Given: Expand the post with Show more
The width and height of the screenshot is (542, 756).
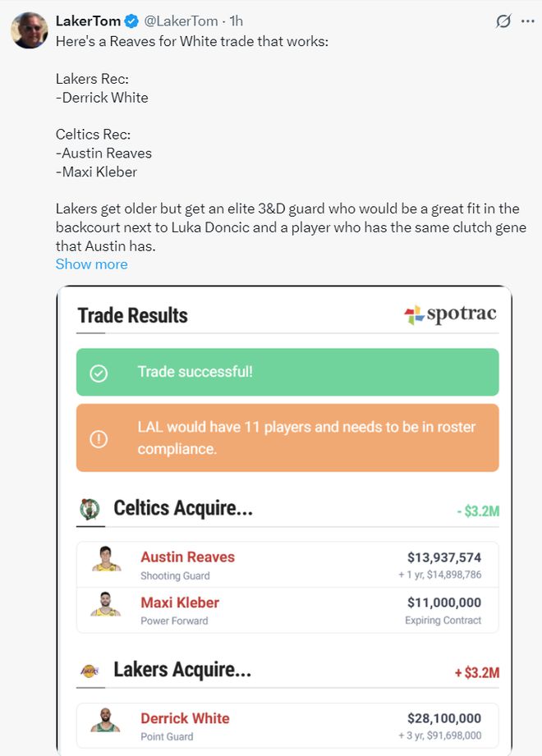Looking at the screenshot, I should (x=91, y=264).
